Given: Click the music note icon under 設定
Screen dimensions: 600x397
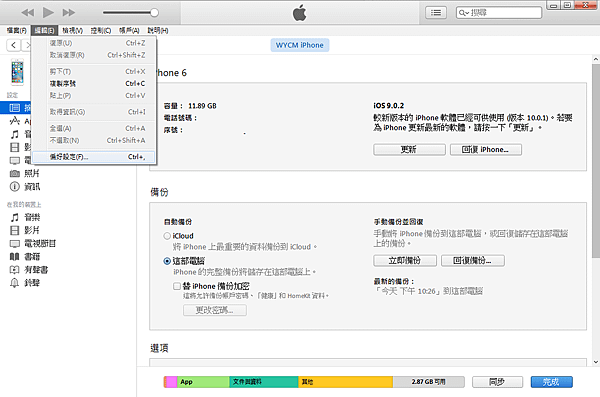Looking at the screenshot, I should 15,134.
